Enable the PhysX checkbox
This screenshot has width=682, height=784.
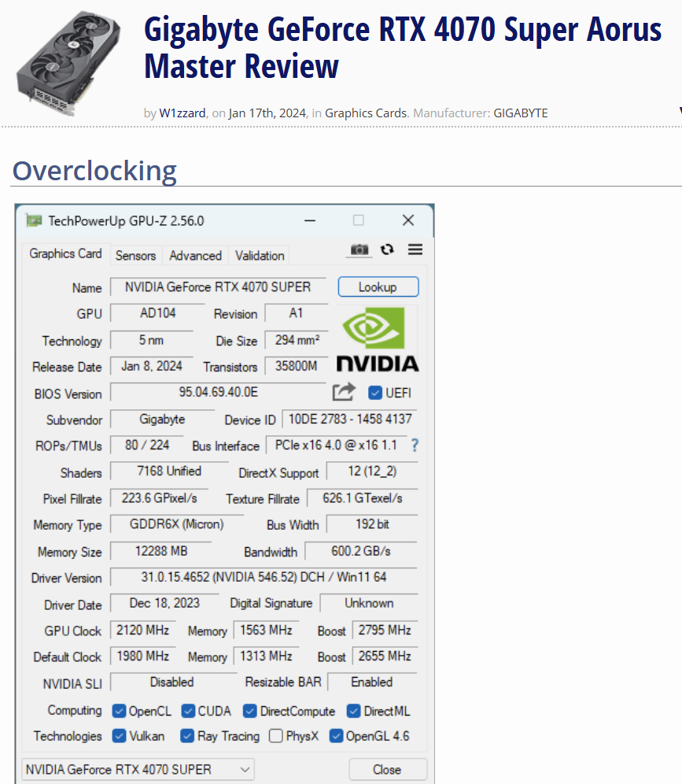tap(276, 736)
